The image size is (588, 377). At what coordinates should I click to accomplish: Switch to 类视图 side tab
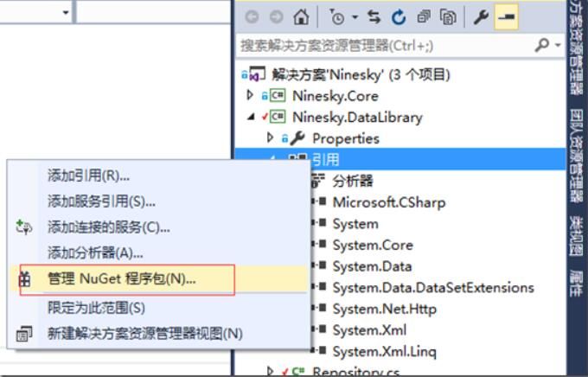pyautogui.click(x=577, y=235)
